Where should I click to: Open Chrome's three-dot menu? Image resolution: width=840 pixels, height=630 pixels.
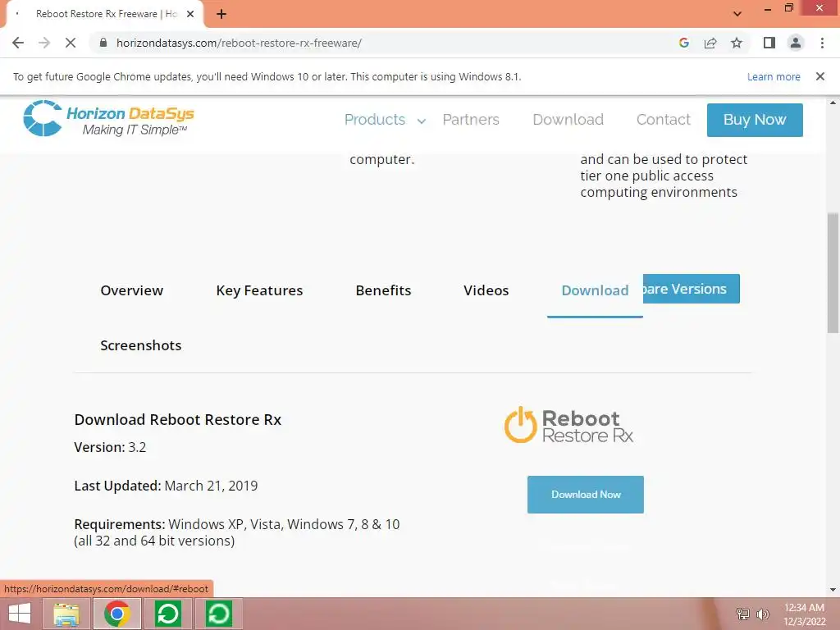[x=822, y=43]
